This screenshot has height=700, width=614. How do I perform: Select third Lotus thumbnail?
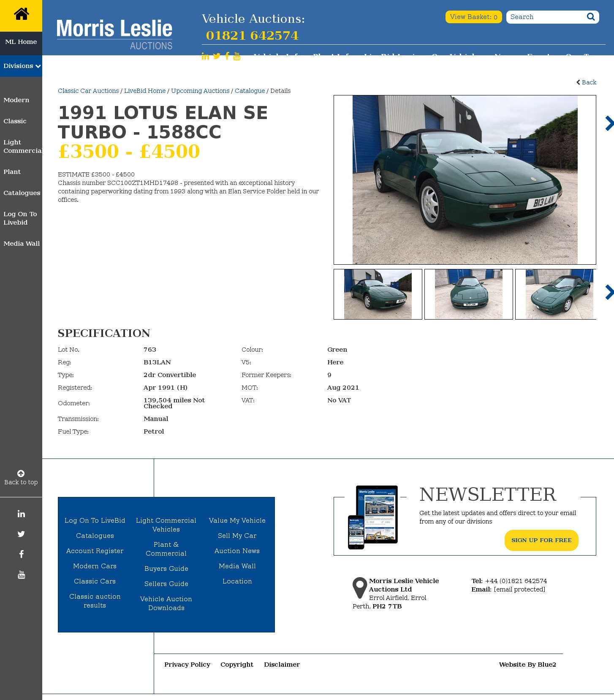[x=556, y=294]
